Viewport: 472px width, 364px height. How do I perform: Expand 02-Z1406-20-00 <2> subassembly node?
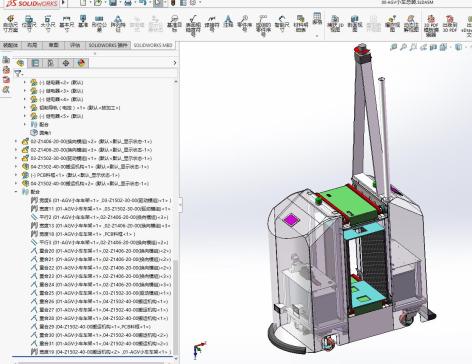[16, 141]
